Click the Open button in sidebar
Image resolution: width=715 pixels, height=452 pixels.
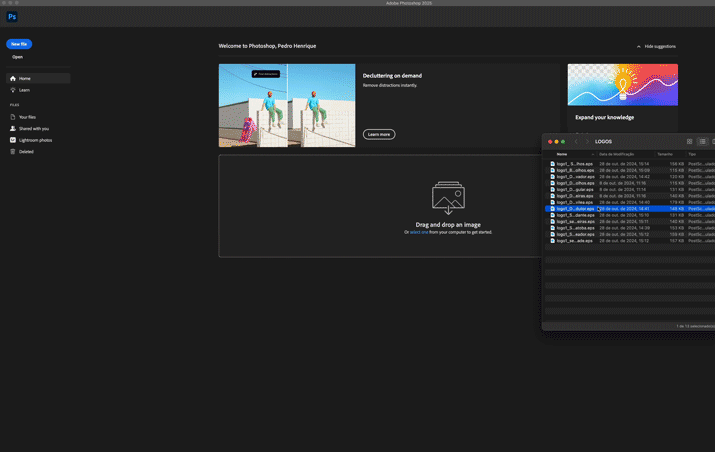[17, 57]
